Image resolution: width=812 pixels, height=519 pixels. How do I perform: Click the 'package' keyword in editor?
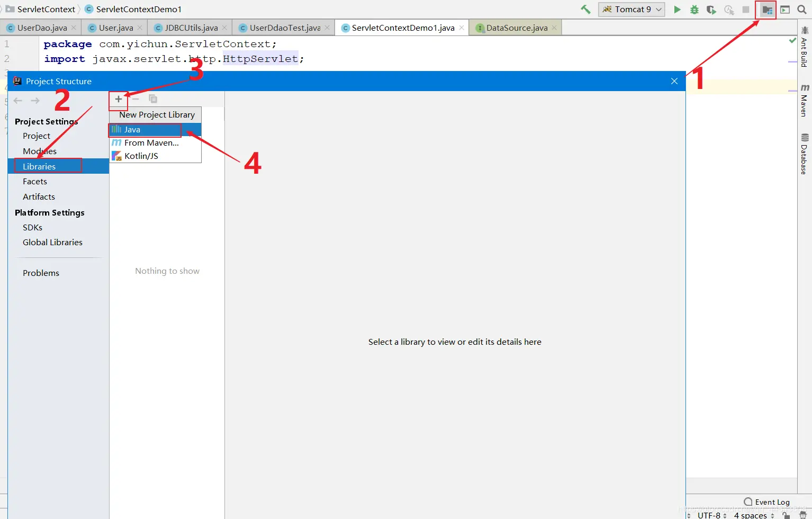[68, 44]
